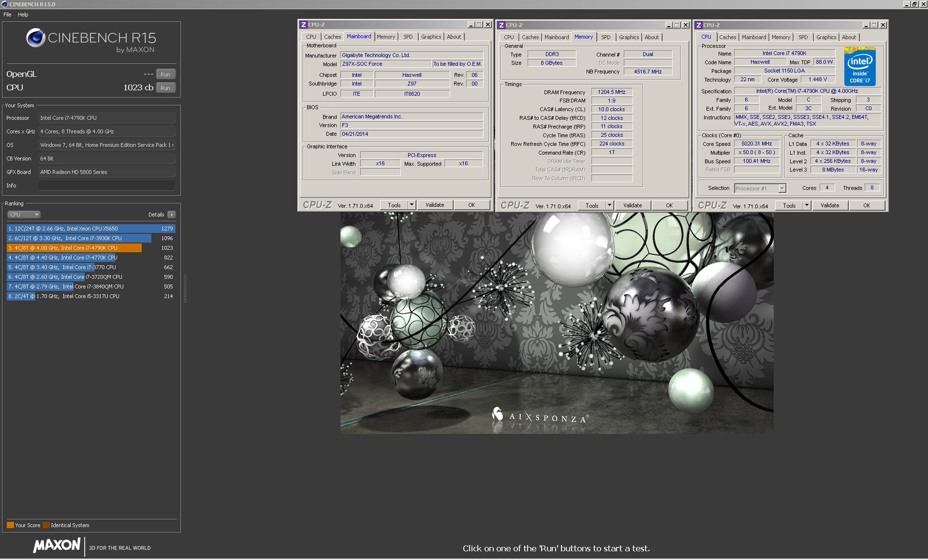This screenshot has height=560, width=928.
Task: Open Tools dropdown arrow in Memory CPU-Z window
Action: (609, 205)
